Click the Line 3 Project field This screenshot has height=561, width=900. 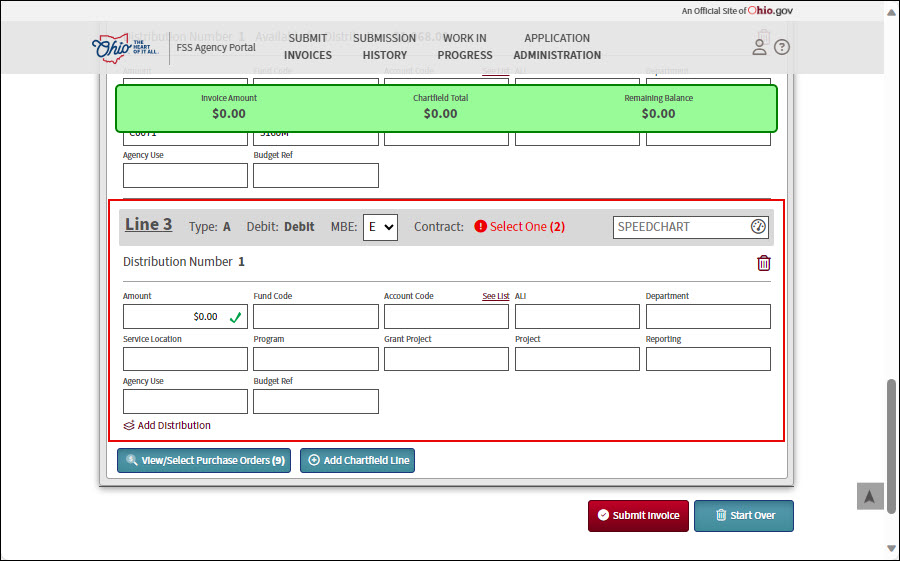tap(577, 359)
